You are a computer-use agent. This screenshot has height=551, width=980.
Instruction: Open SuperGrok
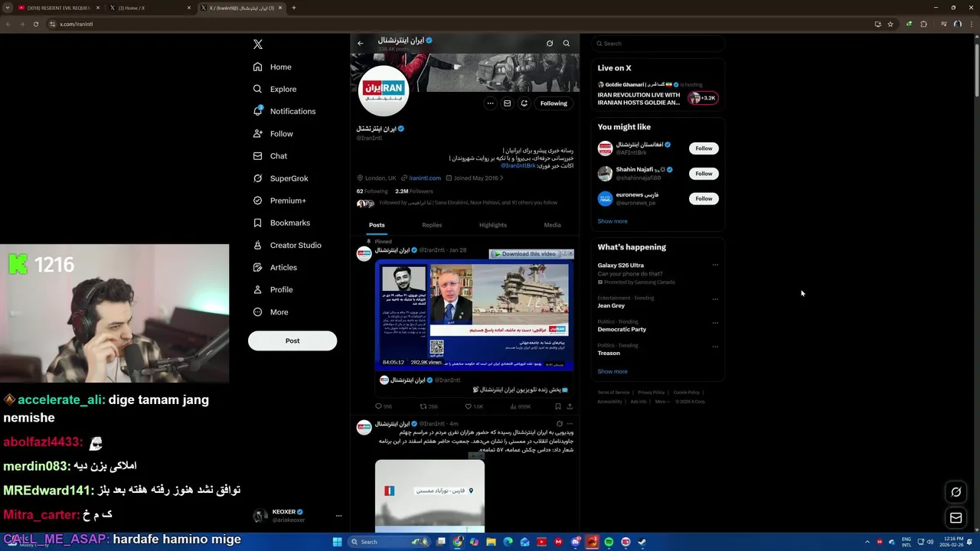[281, 178]
